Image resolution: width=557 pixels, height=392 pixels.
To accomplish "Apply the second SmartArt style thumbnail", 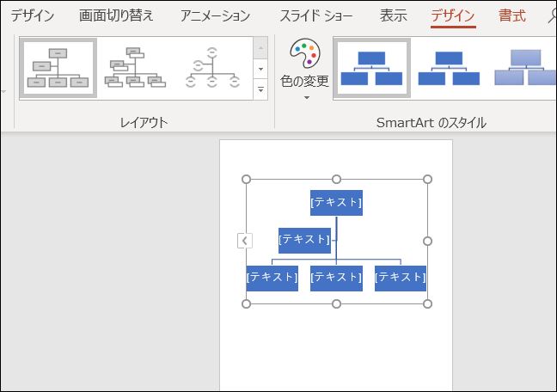I will click(x=449, y=68).
